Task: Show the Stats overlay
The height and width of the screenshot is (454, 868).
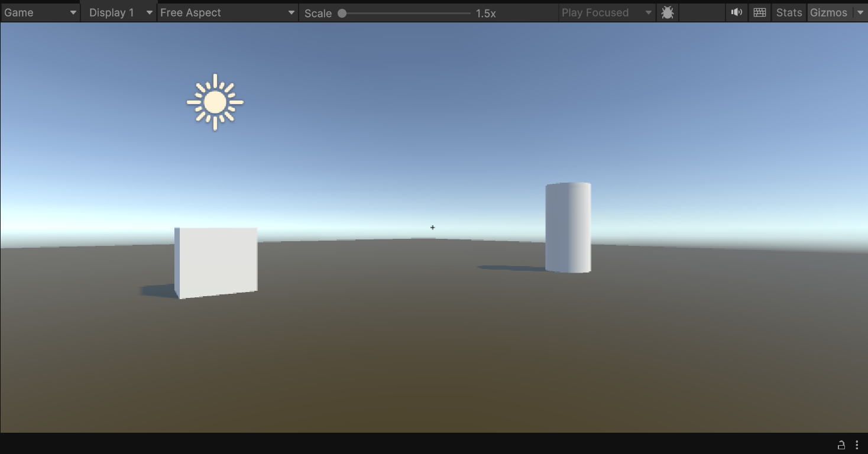Action: click(x=789, y=12)
